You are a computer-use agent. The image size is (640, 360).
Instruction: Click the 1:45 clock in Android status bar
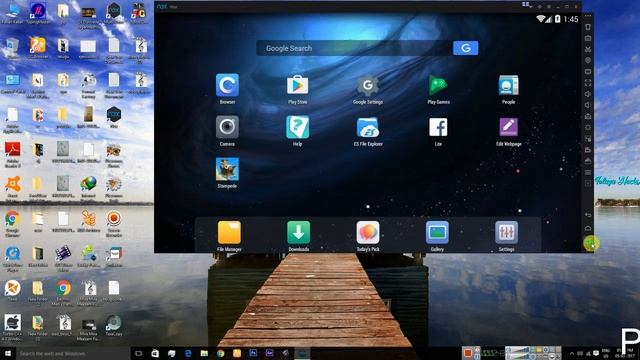coord(571,19)
